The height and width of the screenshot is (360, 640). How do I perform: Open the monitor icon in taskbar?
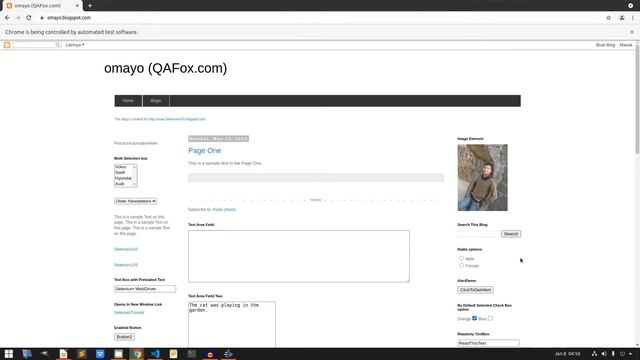[x=27, y=354]
